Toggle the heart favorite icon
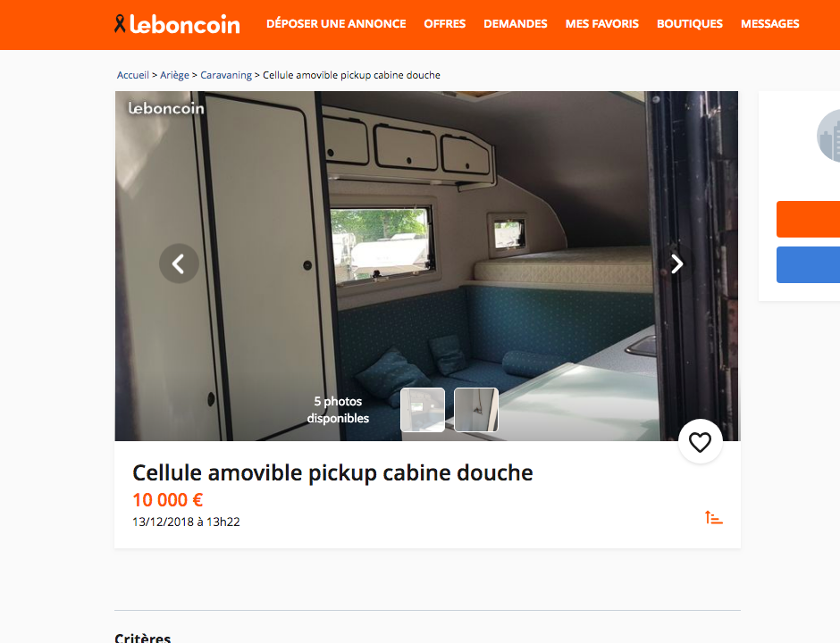 tap(701, 442)
